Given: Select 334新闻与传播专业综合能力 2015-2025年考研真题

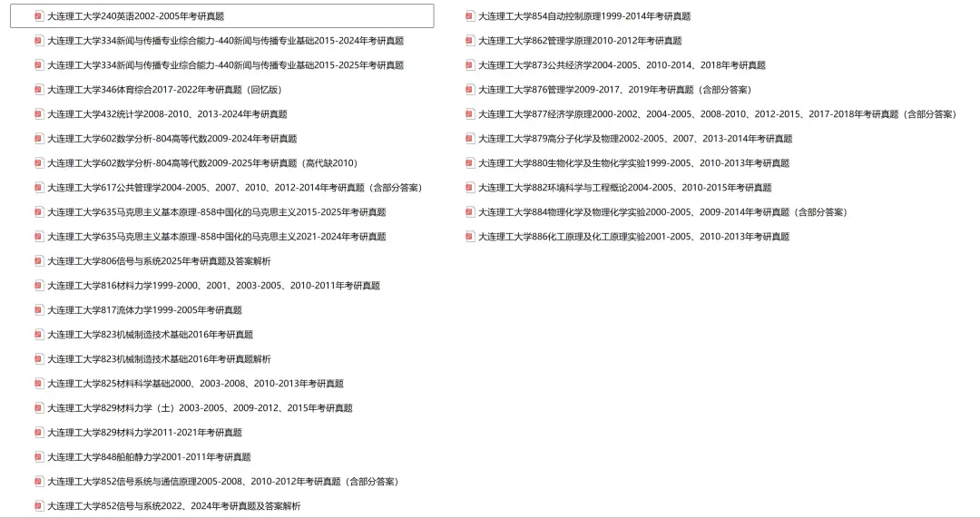Looking at the screenshot, I should (226, 65).
